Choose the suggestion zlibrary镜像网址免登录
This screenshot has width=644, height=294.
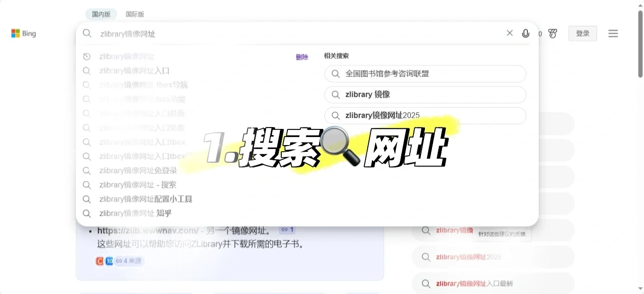click(x=138, y=170)
